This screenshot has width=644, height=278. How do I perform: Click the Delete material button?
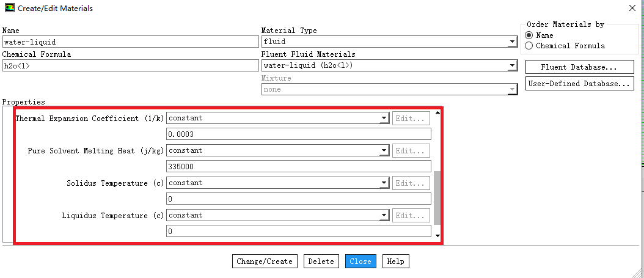(321, 262)
